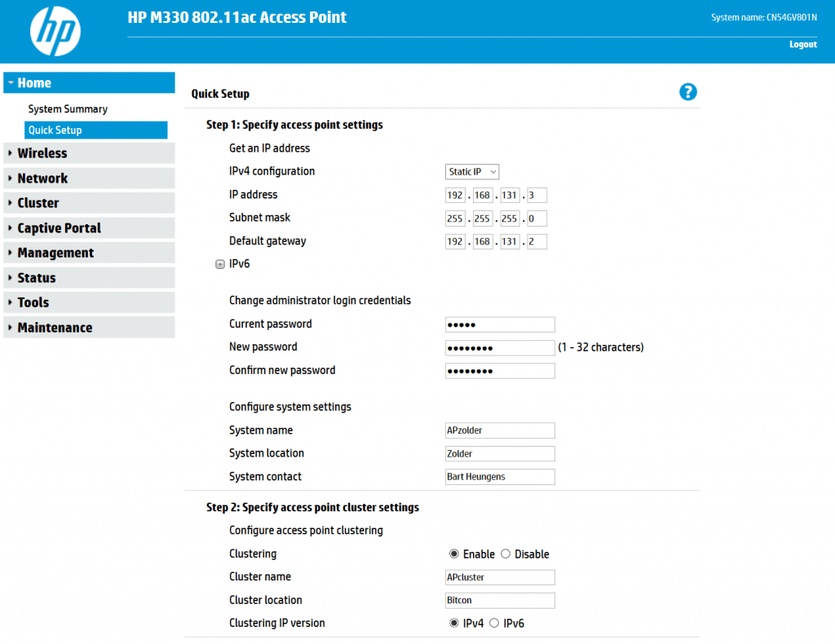The width and height of the screenshot is (835, 644).
Task: Click first octet of IP address
Action: [x=455, y=196]
